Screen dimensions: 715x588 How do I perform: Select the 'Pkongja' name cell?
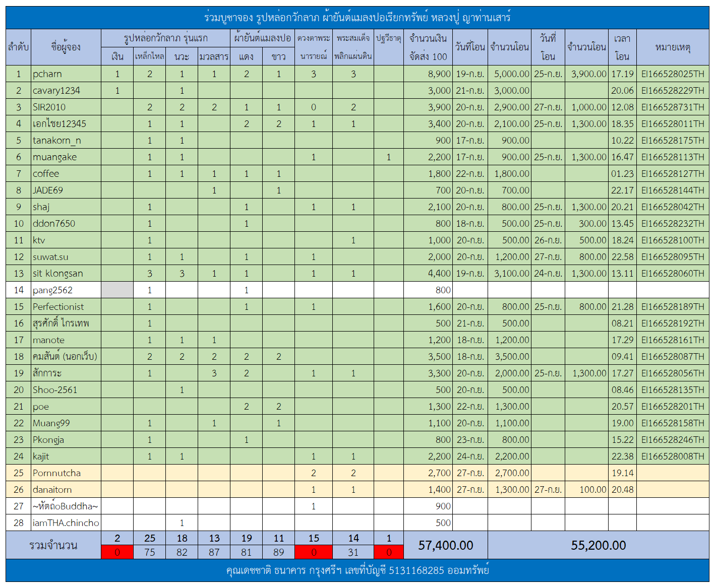(66, 439)
